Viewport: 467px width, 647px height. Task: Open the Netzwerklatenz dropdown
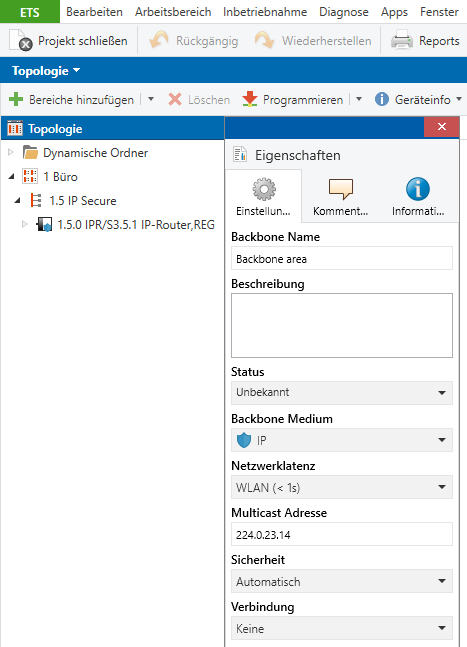[x=342, y=487]
